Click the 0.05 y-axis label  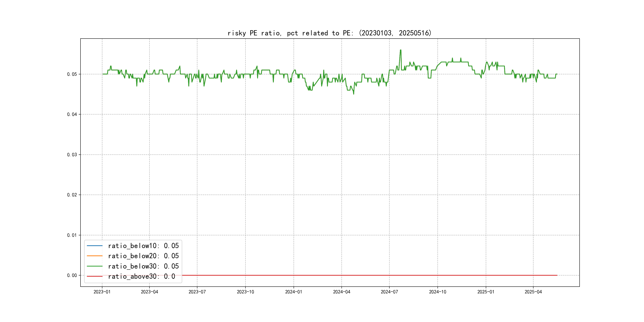click(x=72, y=74)
